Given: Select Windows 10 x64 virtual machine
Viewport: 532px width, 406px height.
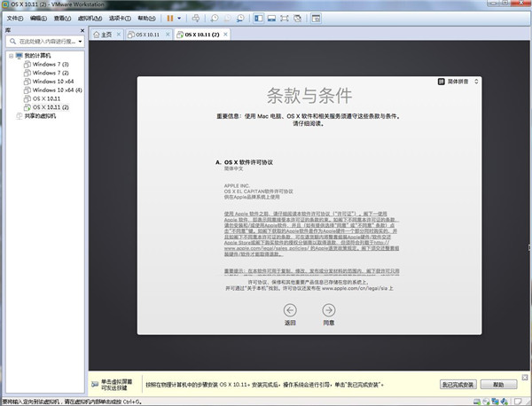Looking at the screenshot, I should pos(49,82).
